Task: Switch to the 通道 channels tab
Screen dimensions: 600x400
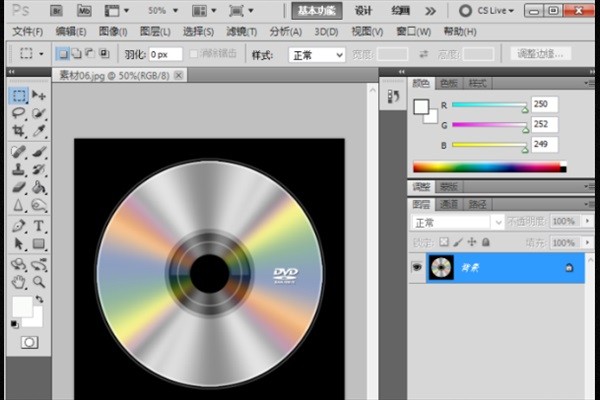Action: (448, 204)
